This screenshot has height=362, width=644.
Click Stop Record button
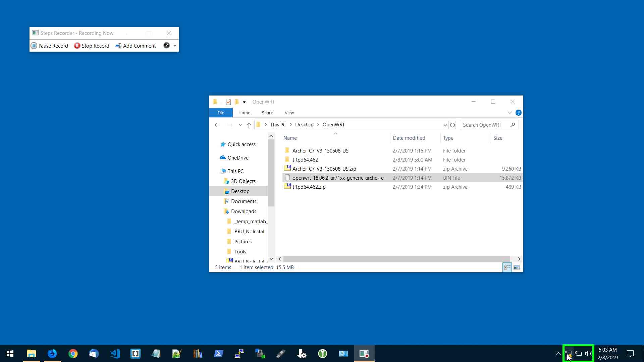[92, 46]
